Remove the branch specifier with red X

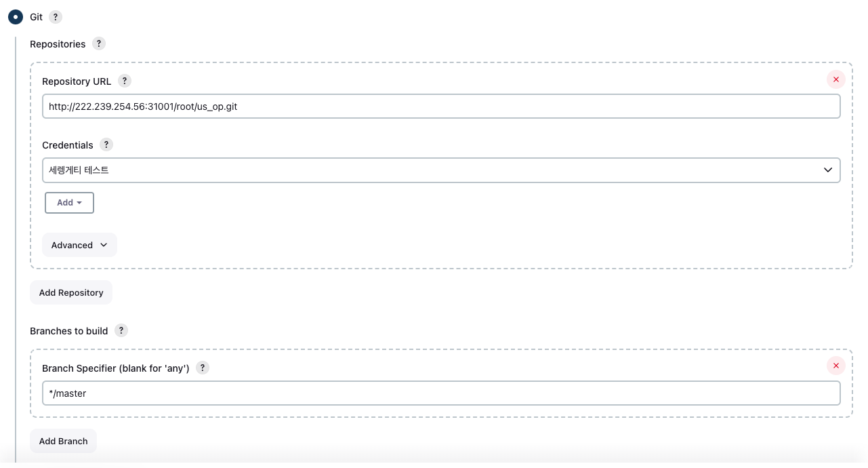tap(835, 366)
